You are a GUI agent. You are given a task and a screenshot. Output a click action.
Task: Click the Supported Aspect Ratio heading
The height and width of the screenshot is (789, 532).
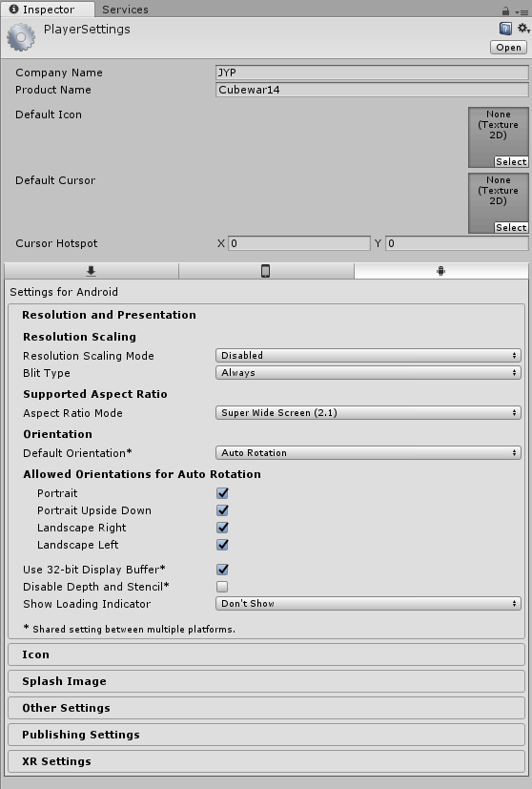click(95, 394)
